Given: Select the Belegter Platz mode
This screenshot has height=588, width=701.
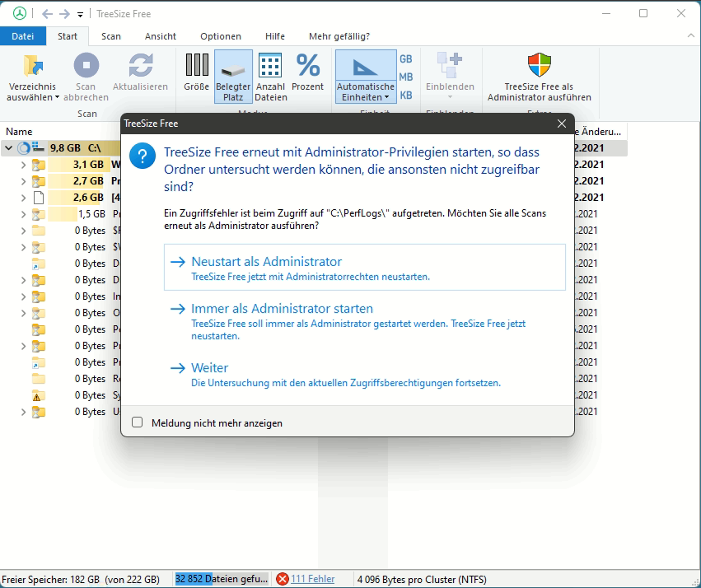Looking at the screenshot, I should pos(233,77).
